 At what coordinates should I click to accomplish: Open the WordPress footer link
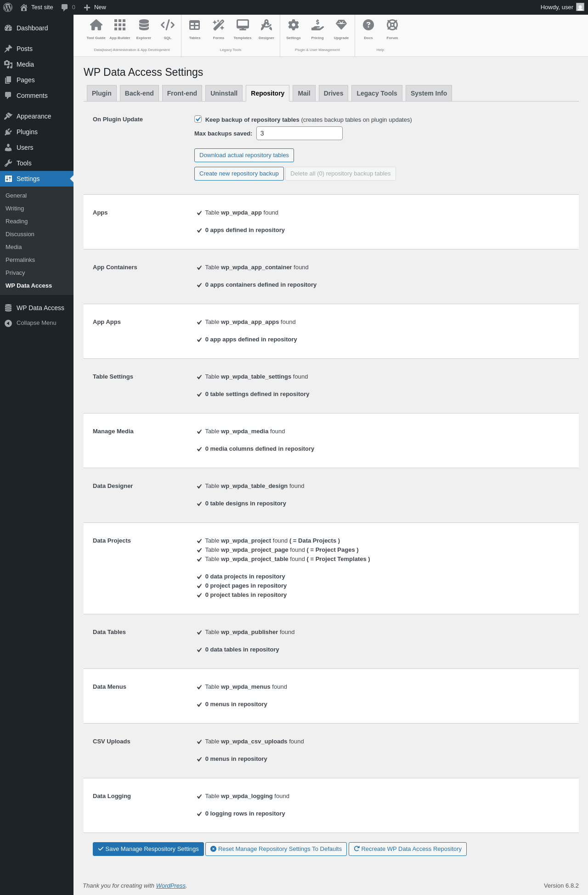coord(171,885)
